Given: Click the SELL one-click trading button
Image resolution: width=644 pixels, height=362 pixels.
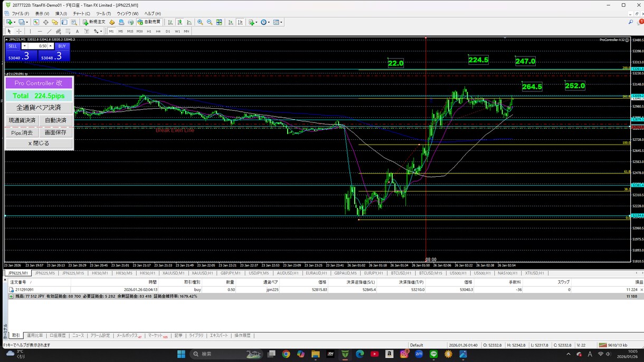Looking at the screenshot, I should tap(13, 46).
